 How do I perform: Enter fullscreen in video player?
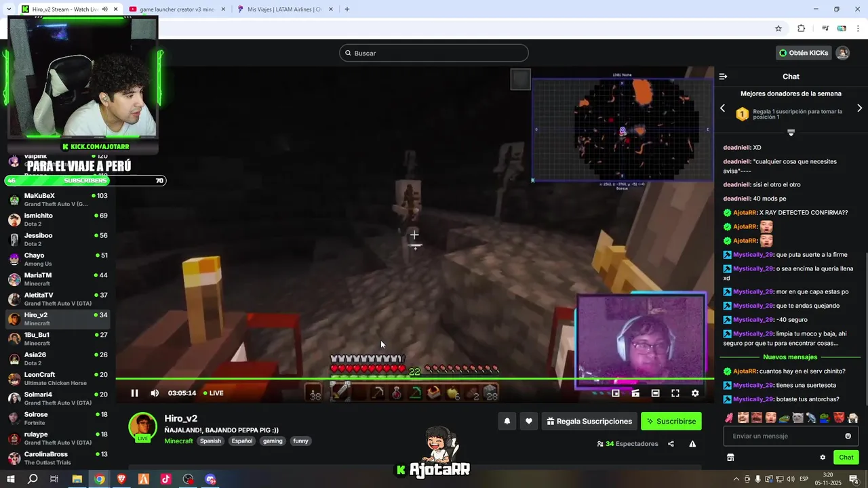pos(675,393)
